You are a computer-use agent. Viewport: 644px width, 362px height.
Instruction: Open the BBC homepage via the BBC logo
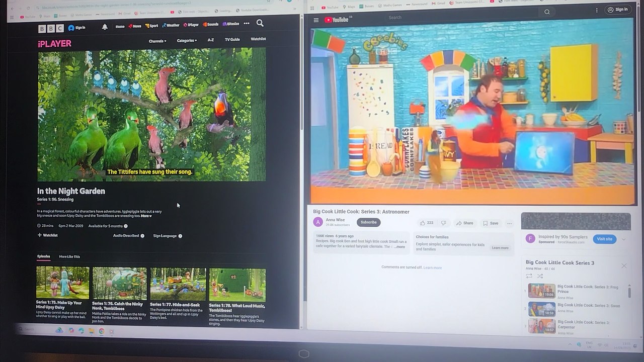(x=51, y=29)
